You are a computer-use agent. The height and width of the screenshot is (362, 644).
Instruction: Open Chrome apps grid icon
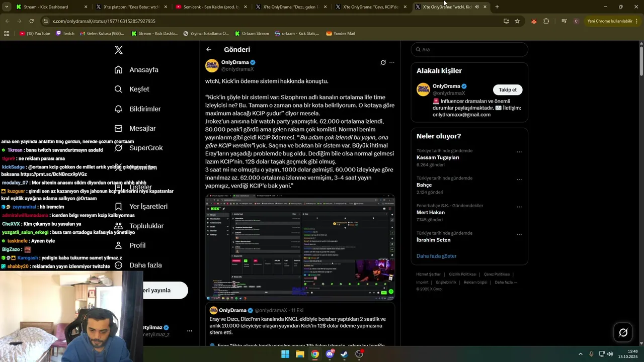click(x=7, y=34)
